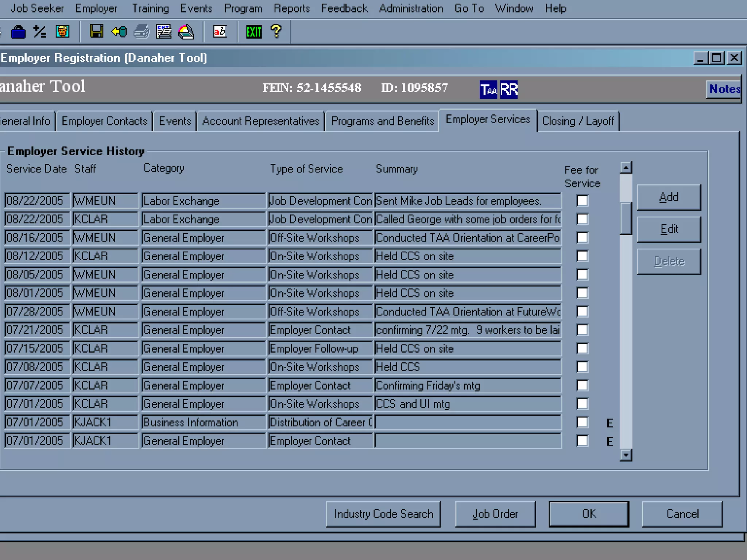
Task: Click the yellow arrow database icon
Action: click(x=119, y=32)
